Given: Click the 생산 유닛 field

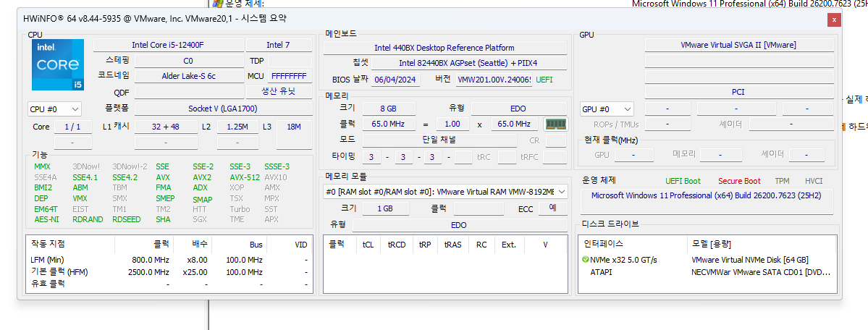Looking at the screenshot, I should (279, 91).
